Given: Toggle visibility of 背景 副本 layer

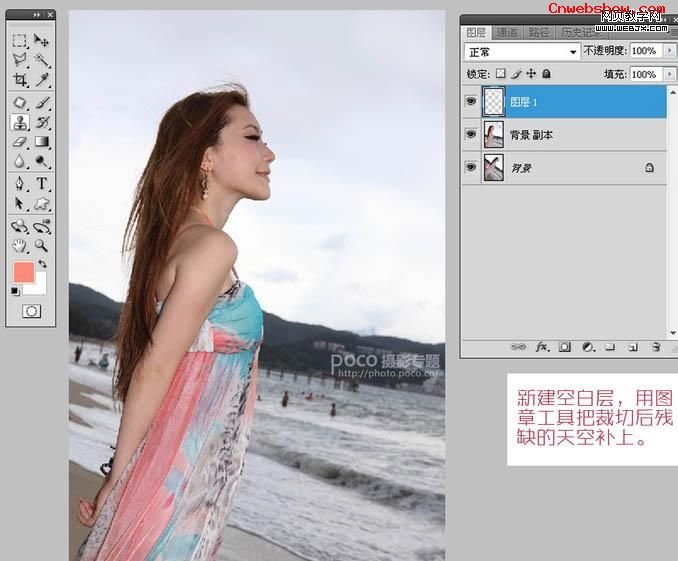Looking at the screenshot, I should 471,135.
